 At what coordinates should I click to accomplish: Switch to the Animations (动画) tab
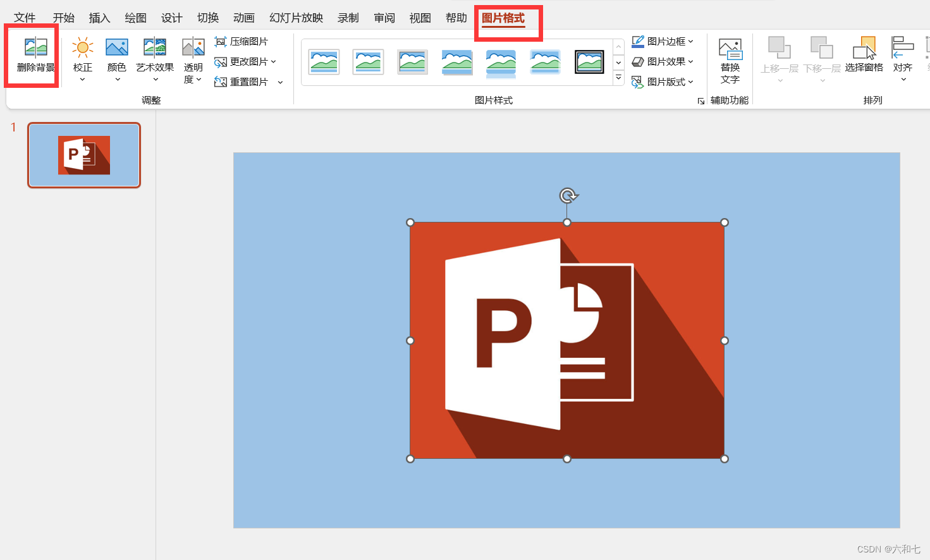[243, 18]
